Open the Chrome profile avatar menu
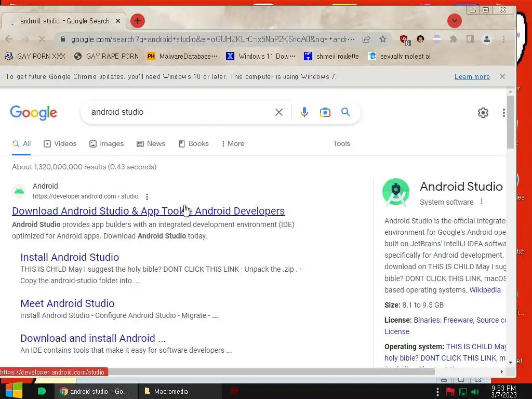532x399 pixels. 486,39
